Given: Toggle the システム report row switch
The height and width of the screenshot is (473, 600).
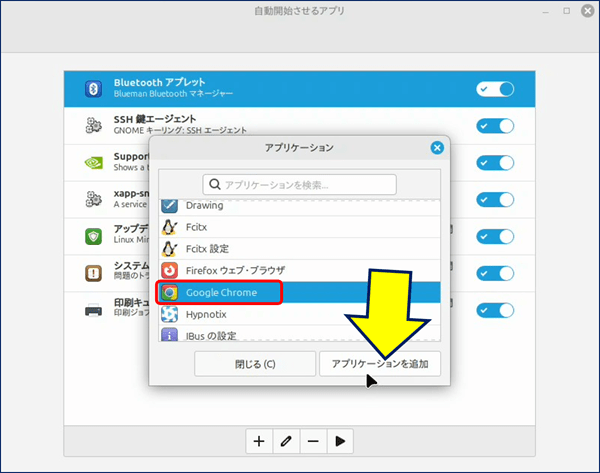Looking at the screenshot, I should tap(495, 273).
